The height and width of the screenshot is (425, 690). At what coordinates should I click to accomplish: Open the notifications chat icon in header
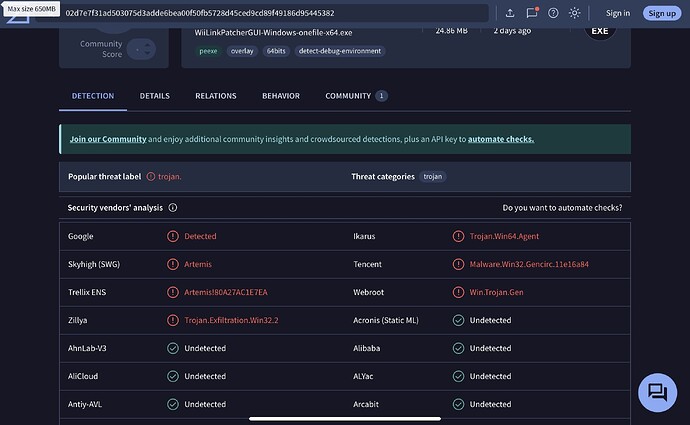[532, 13]
